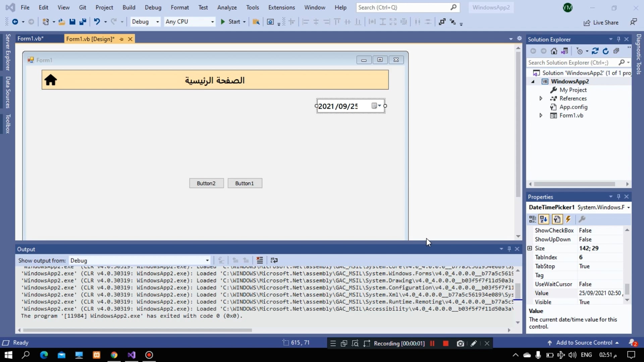
Task: Click the notifications bell in status bar
Action: point(633,343)
